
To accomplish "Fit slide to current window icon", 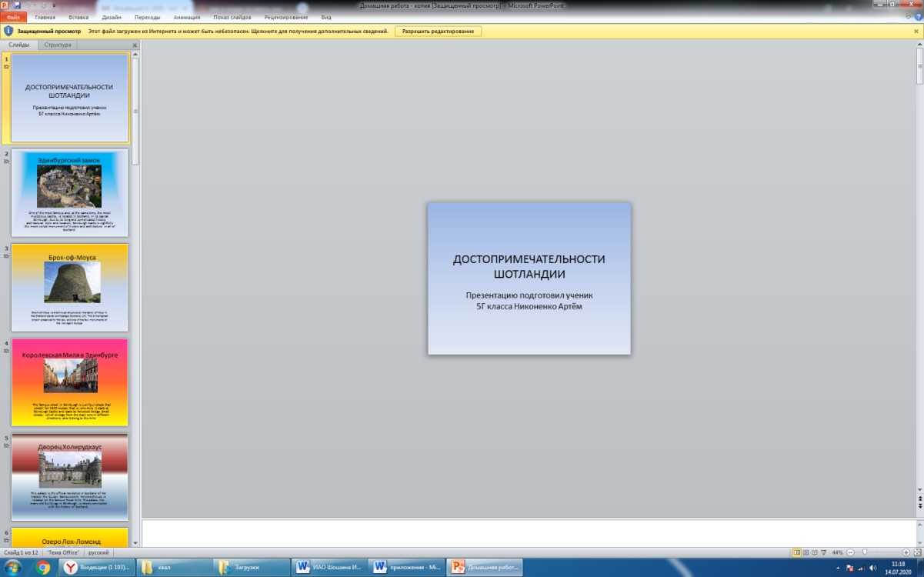I will click(917, 552).
